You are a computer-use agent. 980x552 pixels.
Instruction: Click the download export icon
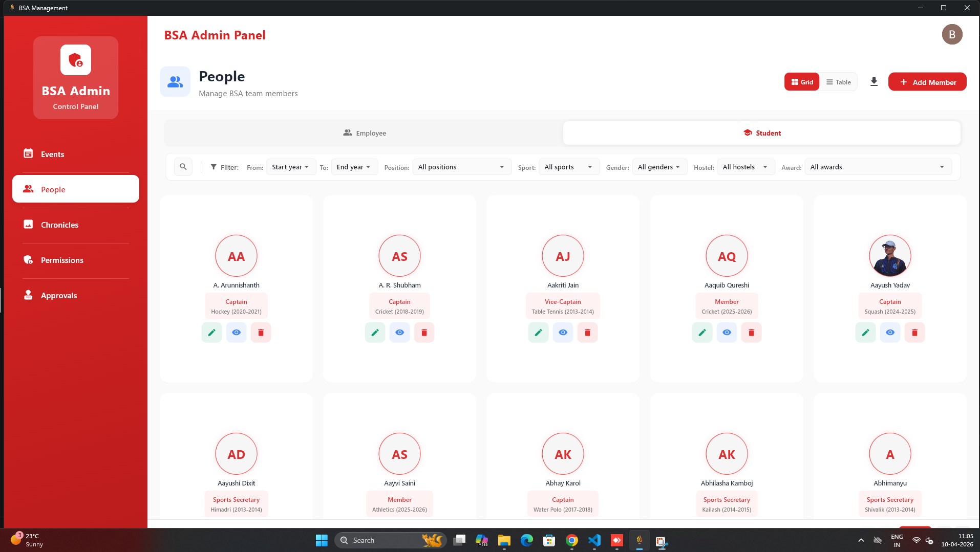tap(874, 82)
